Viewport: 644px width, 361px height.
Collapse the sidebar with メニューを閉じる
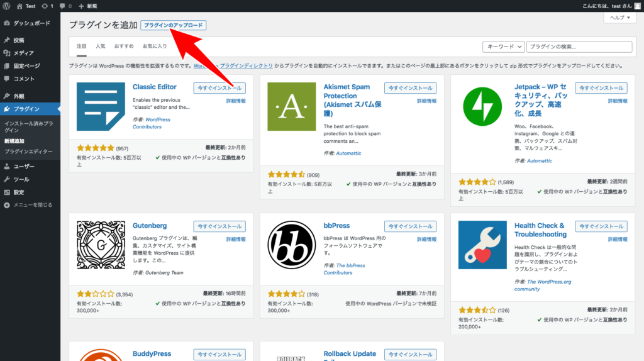33,205
